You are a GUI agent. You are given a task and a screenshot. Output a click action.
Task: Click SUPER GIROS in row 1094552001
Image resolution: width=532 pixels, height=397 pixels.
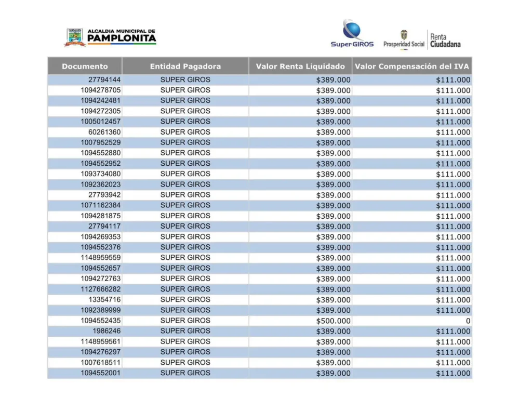185,373
